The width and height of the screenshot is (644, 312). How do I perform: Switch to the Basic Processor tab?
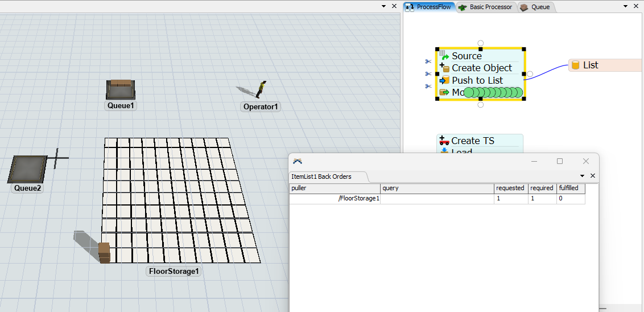[485, 7]
